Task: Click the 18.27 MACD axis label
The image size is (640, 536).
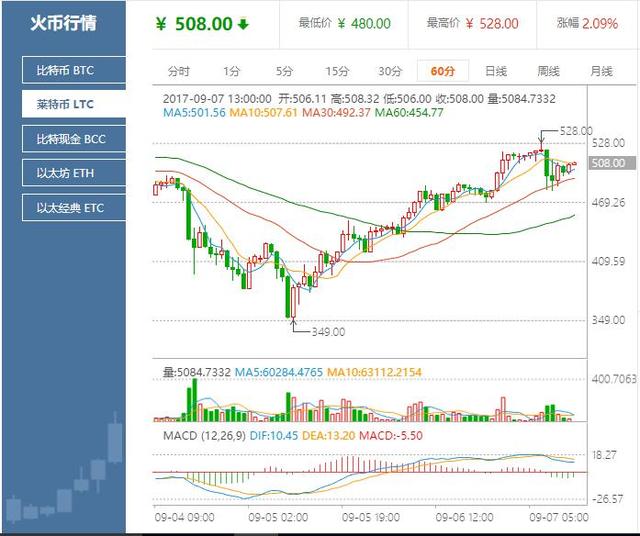Action: [x=604, y=455]
